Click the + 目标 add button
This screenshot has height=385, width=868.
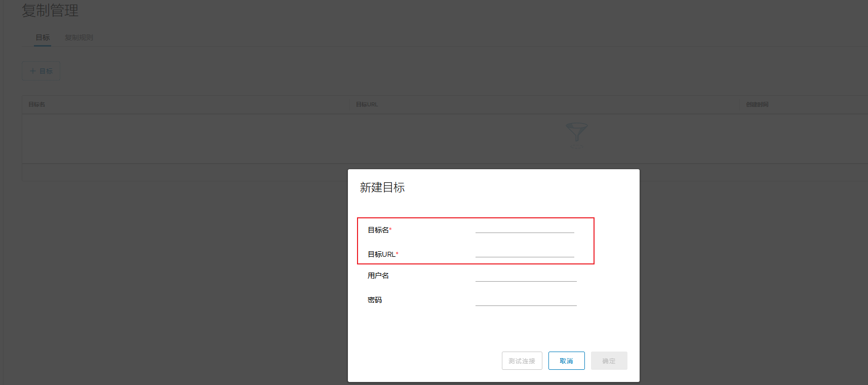(41, 71)
